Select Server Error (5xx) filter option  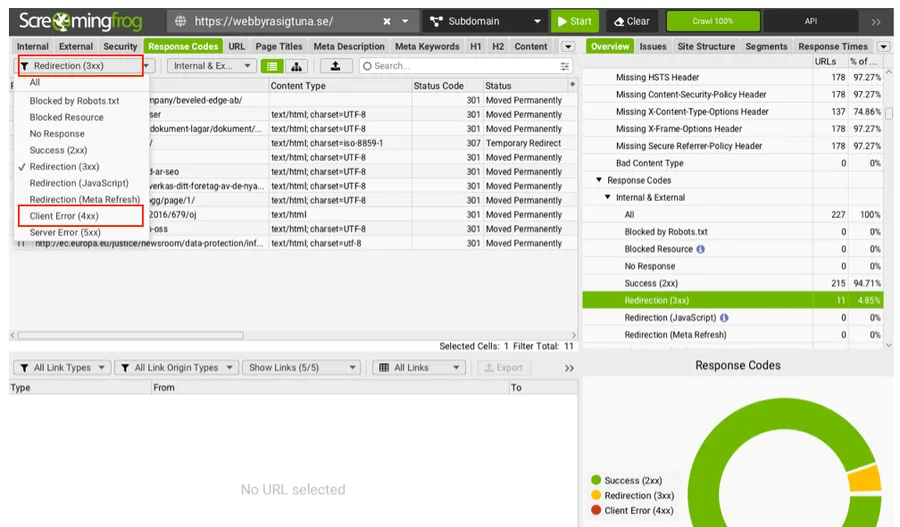pos(82,232)
